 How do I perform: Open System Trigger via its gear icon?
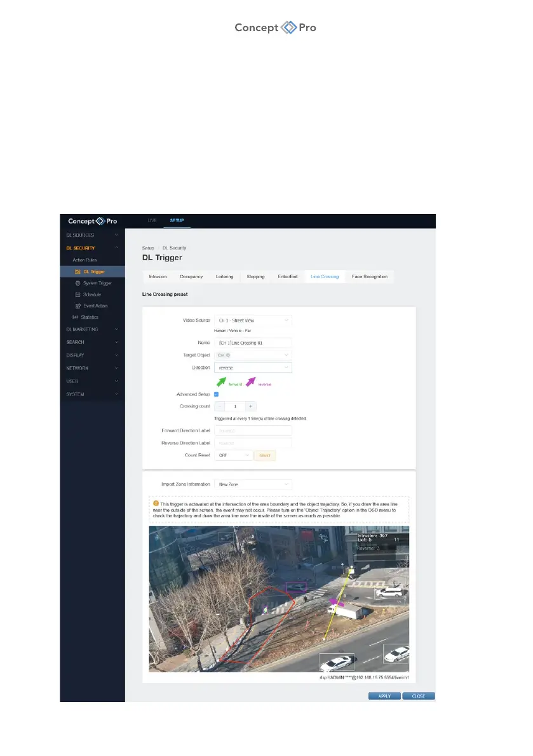point(78,283)
